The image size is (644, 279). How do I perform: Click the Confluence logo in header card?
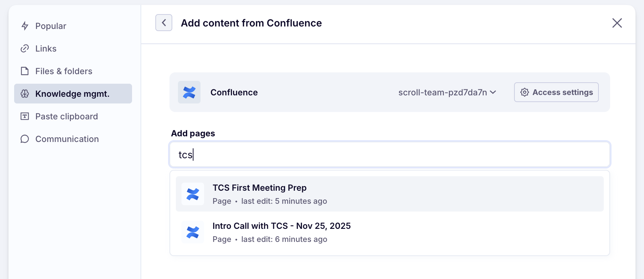tap(189, 92)
